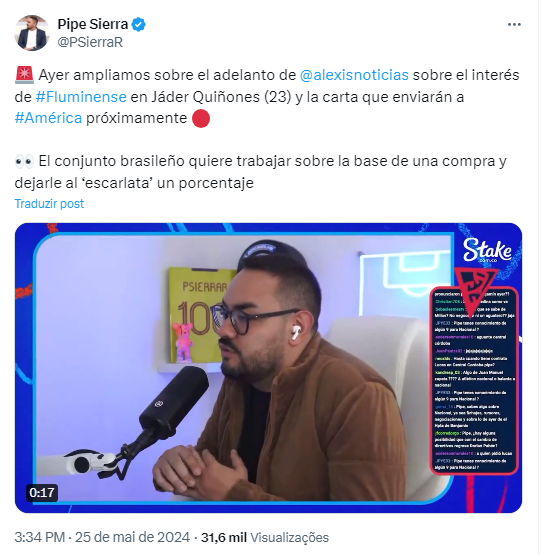Click Pipe Sierra's profile avatar
Image resolution: width=547 pixels, height=555 pixels.
32,33
